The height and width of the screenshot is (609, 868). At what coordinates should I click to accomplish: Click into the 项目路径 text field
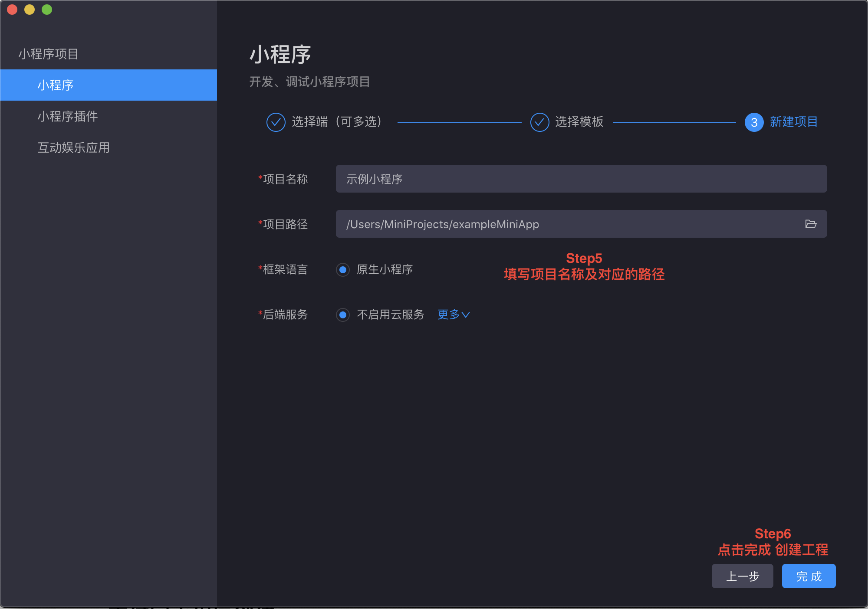click(564, 224)
